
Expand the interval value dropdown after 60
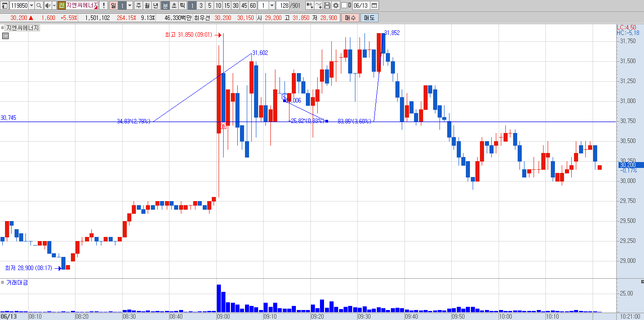point(272,5)
